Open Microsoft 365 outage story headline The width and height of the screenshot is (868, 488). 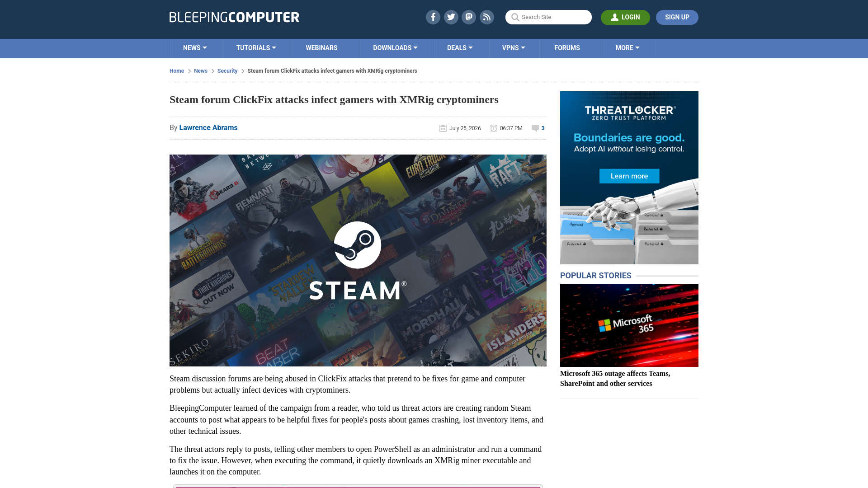point(615,379)
